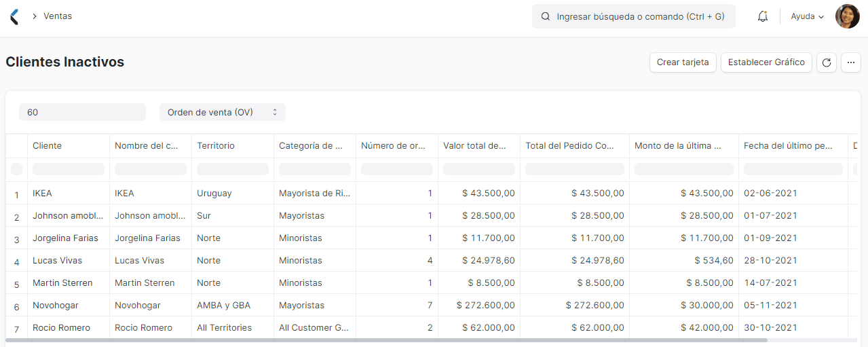Viewport: 868px width, 347px height.
Task: Click the $ 534,60 last order amount
Action: pos(683,260)
